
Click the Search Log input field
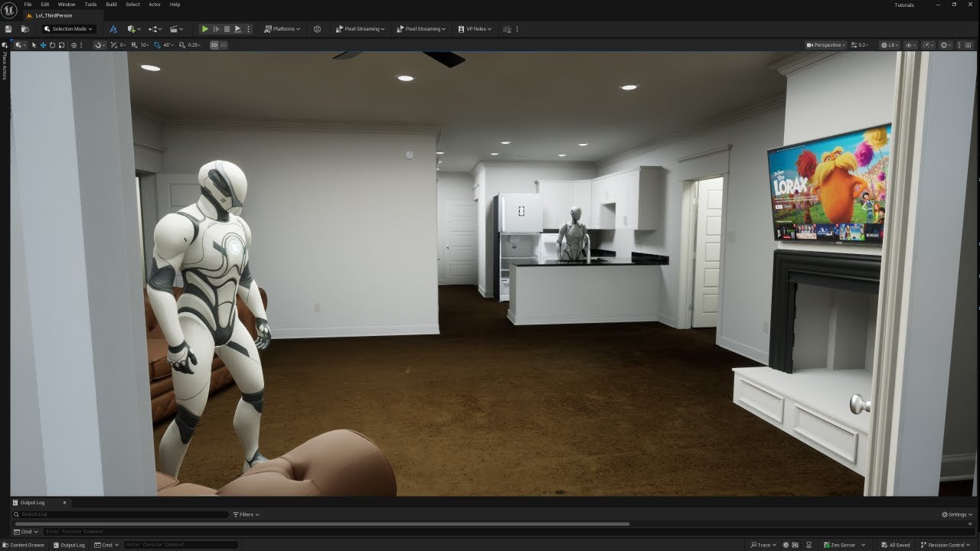(121, 514)
